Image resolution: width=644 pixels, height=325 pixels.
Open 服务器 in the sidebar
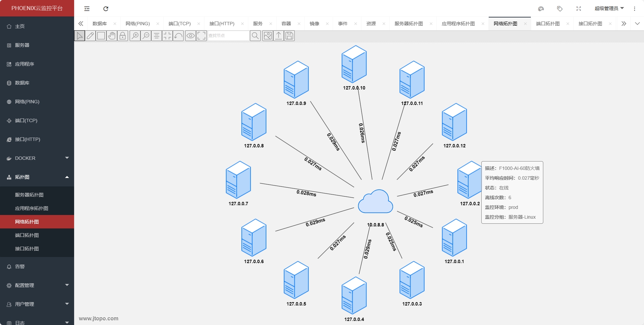pyautogui.click(x=37, y=45)
